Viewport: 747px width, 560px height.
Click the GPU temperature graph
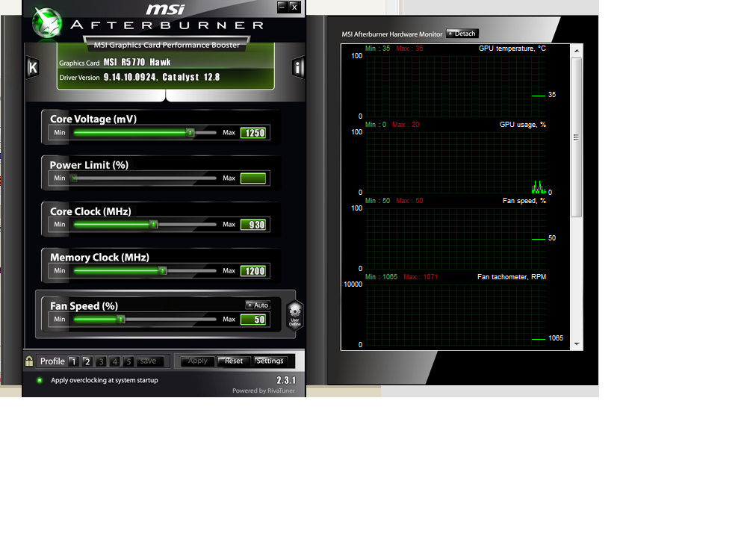point(456,86)
